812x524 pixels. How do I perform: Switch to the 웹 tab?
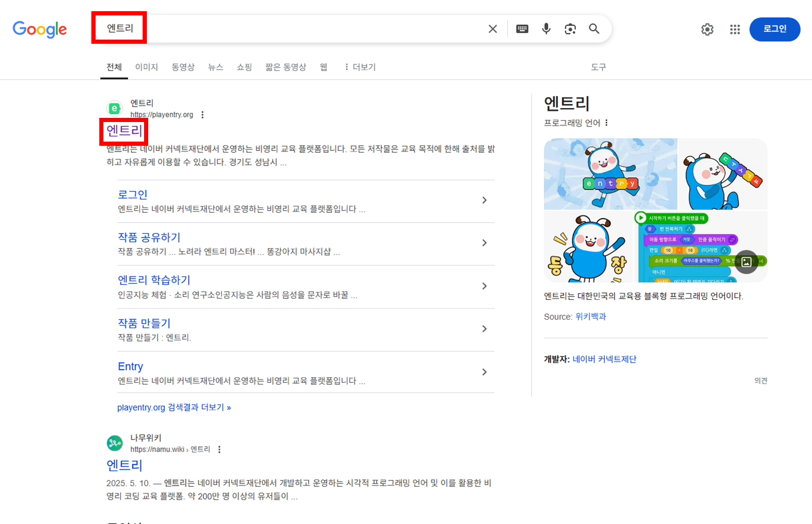tap(323, 67)
